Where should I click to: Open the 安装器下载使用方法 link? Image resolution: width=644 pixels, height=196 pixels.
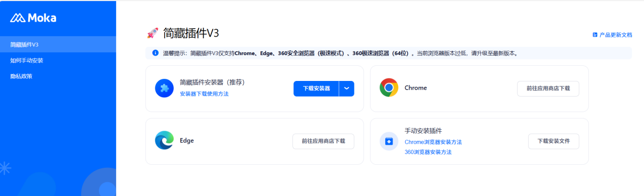[204, 94]
